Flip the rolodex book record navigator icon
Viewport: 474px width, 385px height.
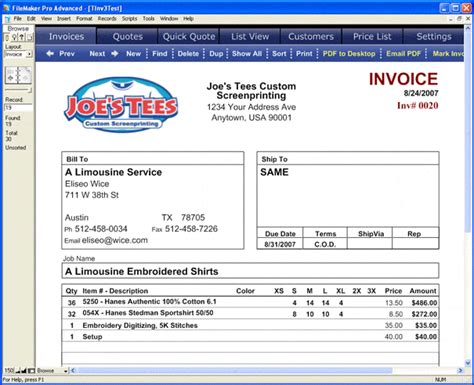coord(18,75)
